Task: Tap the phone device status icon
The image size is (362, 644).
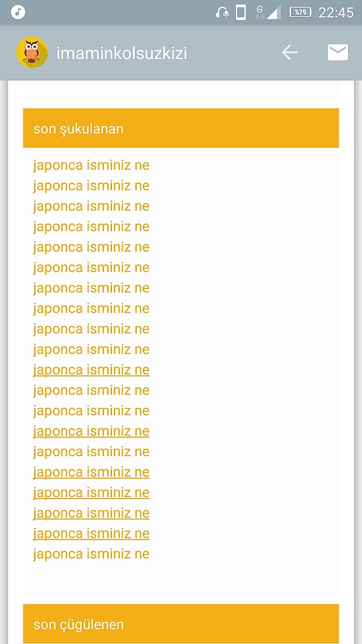Action: pos(241,12)
